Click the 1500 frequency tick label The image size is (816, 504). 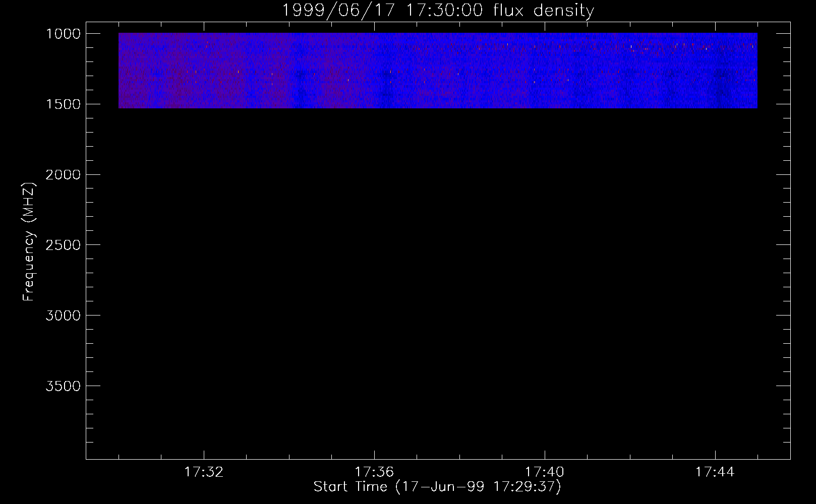tap(63, 104)
